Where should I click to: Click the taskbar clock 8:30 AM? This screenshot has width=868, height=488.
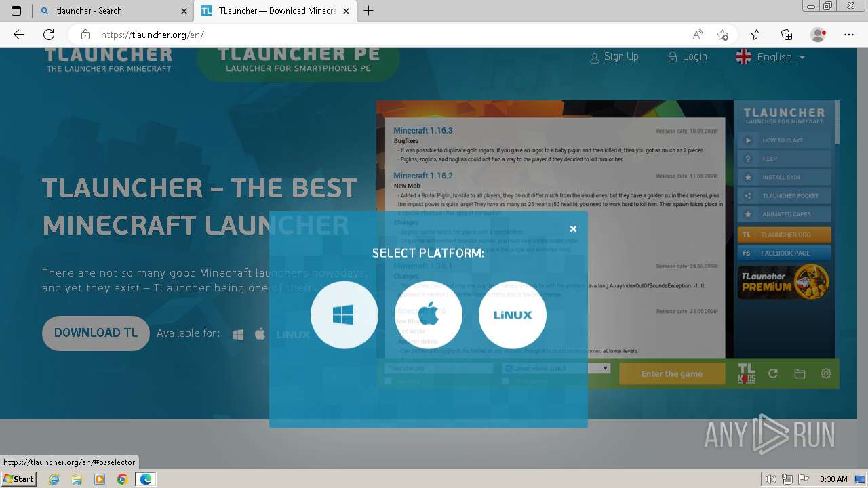(x=833, y=479)
